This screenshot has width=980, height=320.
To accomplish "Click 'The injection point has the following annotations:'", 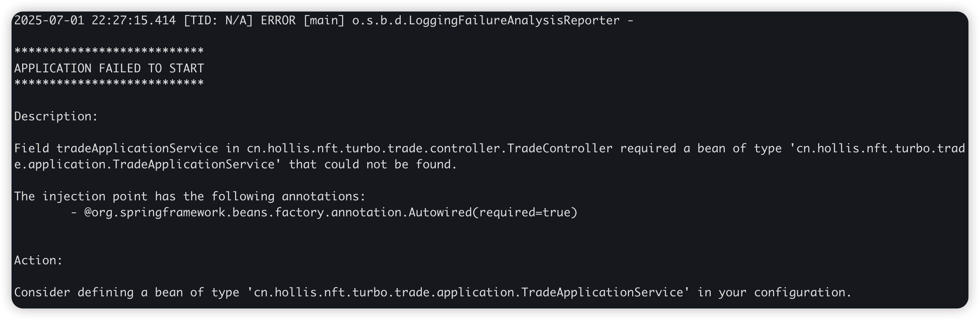I will coord(190,196).
